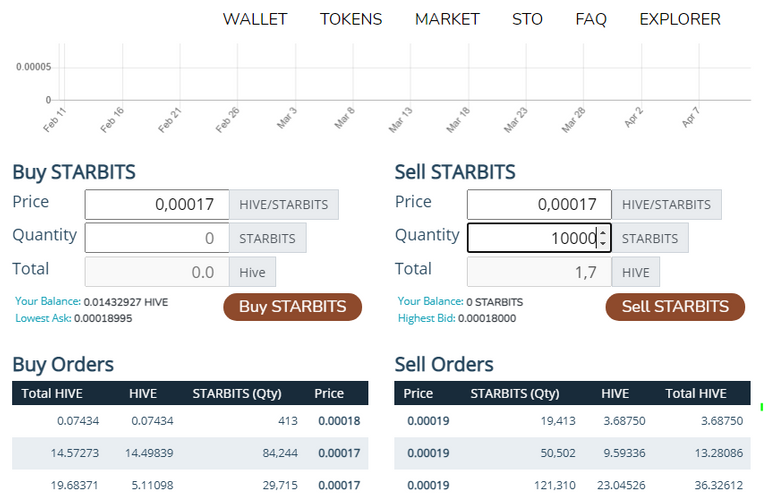Click HIVE/STARBITS unit label beside Buy Price
This screenshot has height=495, width=768.
click(x=284, y=204)
